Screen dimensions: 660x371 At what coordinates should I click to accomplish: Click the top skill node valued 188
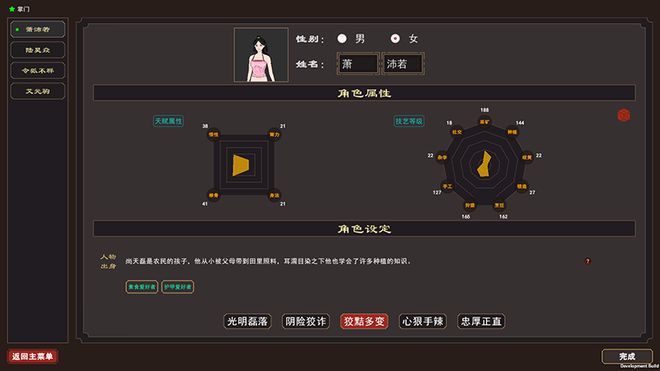point(484,122)
